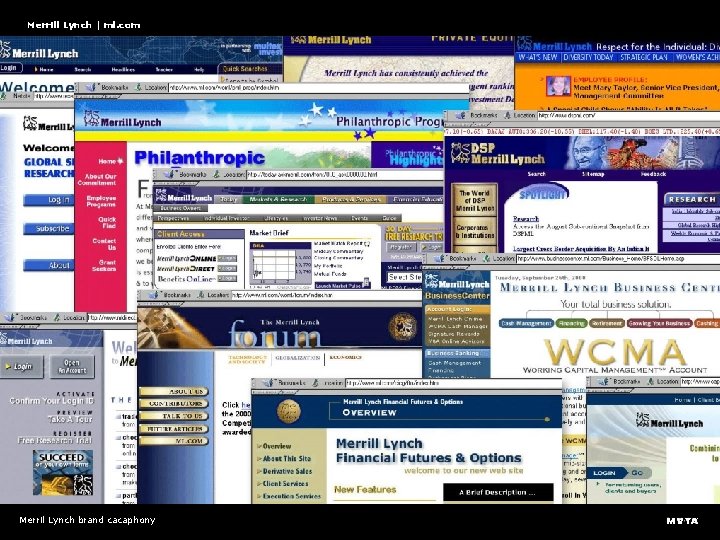Image resolution: width=720 pixels, height=540 pixels.
Task: Click Bookmarks icon in askmerrill Today window toolbar
Action: point(170,174)
